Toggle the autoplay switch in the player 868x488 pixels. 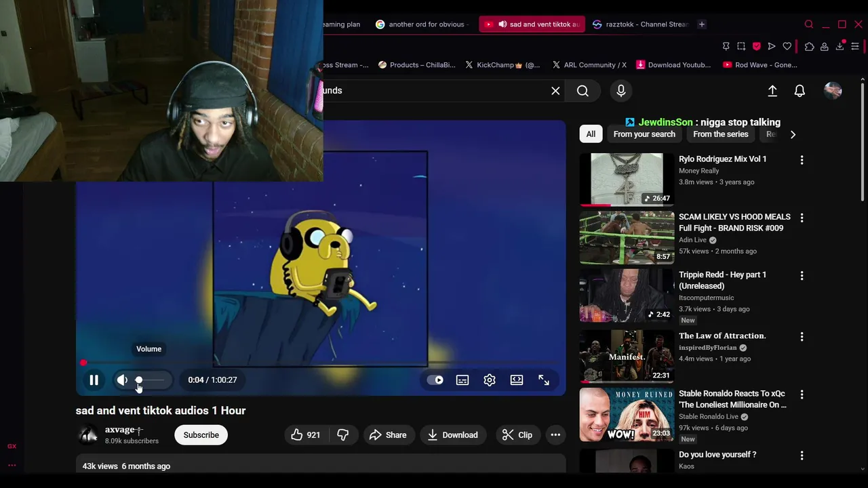[x=435, y=380]
